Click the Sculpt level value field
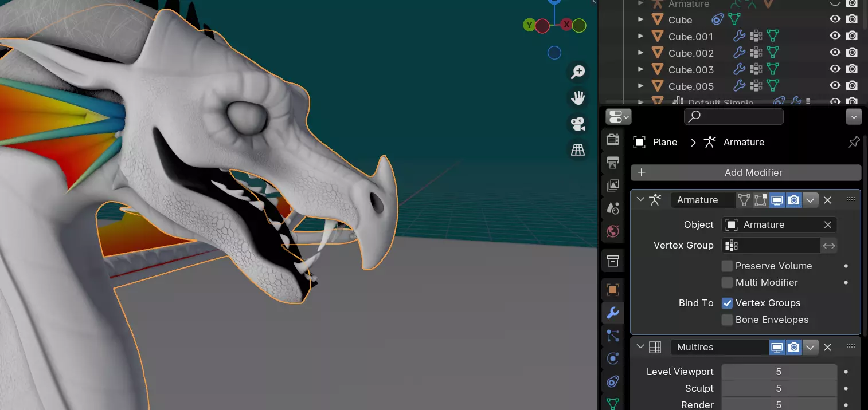The height and width of the screenshot is (410, 868). tap(779, 388)
